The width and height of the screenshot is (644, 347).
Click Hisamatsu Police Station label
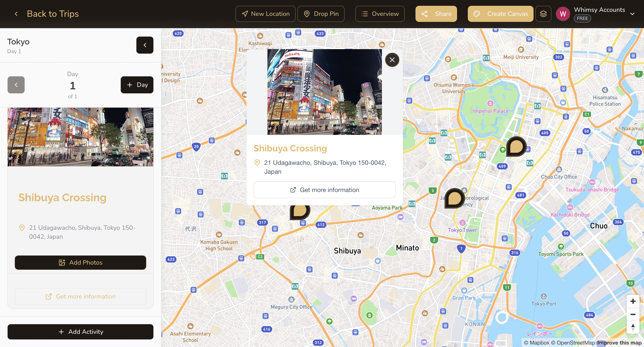(605, 101)
